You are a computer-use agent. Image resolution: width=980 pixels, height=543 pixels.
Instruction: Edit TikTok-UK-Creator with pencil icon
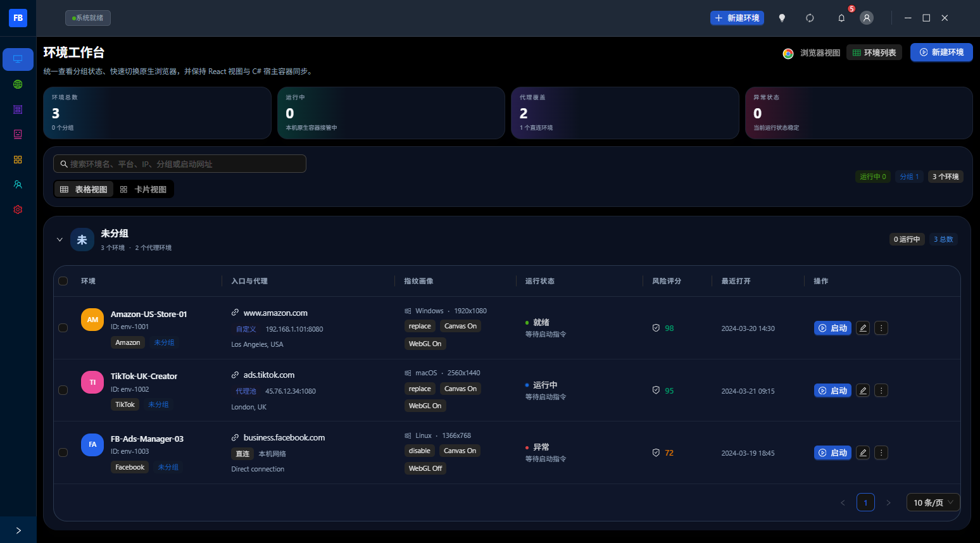click(x=862, y=390)
